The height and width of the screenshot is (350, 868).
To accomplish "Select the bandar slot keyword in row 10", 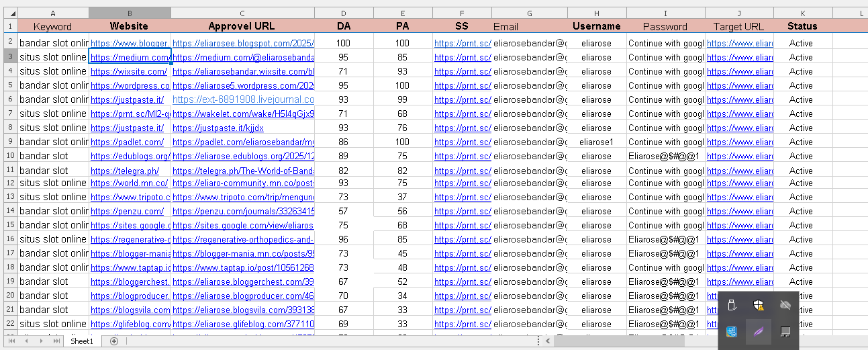I will coord(53,155).
